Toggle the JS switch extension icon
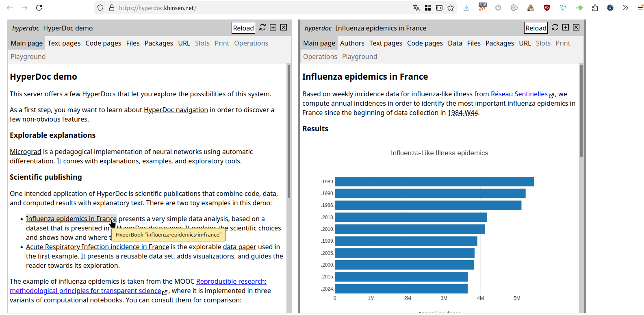This screenshot has height=315, width=644. tap(579, 8)
